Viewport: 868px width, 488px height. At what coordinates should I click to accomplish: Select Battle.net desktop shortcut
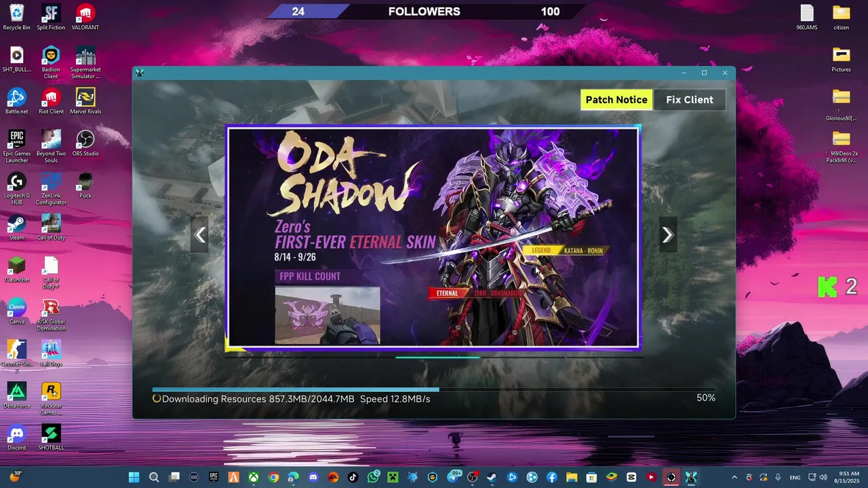coord(16,101)
